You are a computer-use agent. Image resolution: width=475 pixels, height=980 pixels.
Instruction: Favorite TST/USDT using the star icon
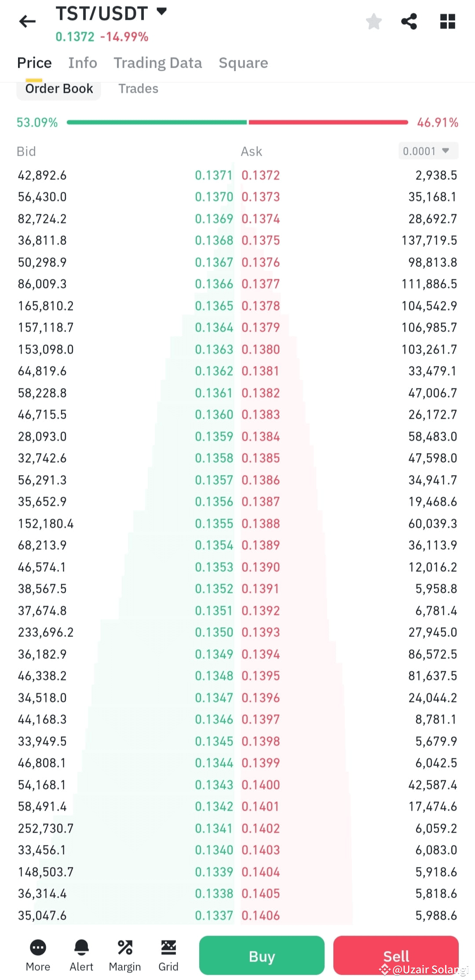coord(373,21)
